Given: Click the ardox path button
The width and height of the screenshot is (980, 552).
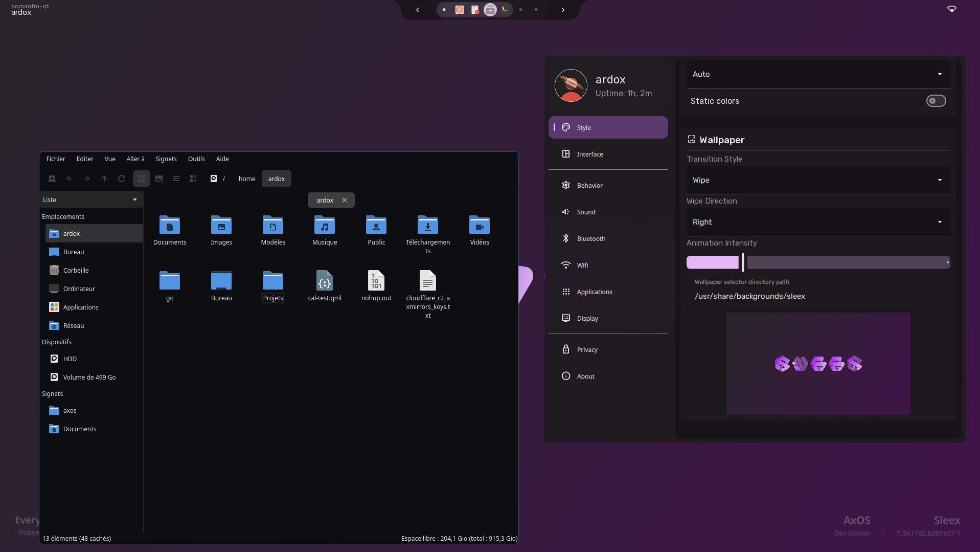Looking at the screenshot, I should click(277, 179).
